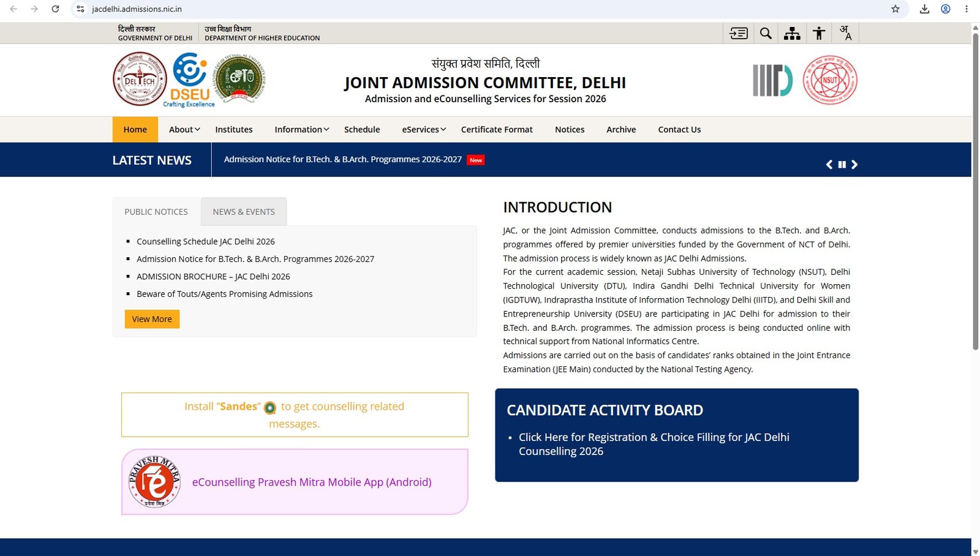The height and width of the screenshot is (556, 980).
Task: Open the Institutes menu item
Action: click(234, 129)
